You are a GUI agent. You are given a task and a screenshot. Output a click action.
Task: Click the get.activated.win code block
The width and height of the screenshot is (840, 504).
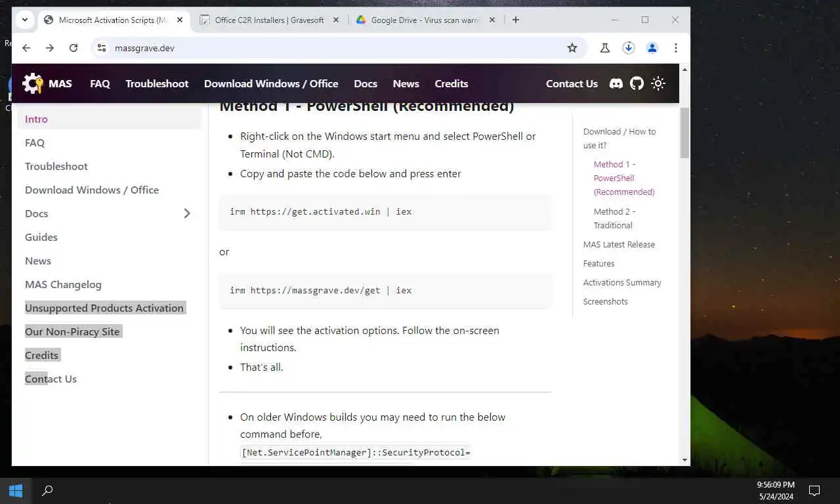click(x=385, y=212)
